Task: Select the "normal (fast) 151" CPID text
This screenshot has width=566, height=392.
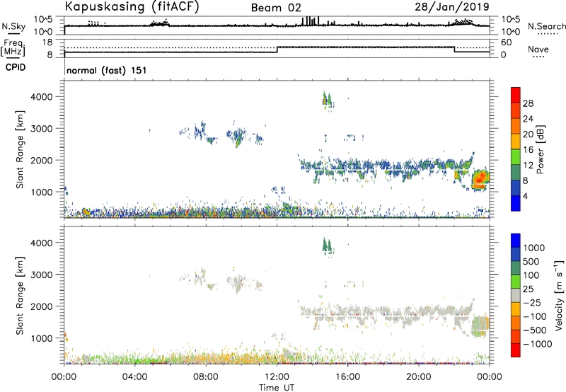Action: point(107,70)
